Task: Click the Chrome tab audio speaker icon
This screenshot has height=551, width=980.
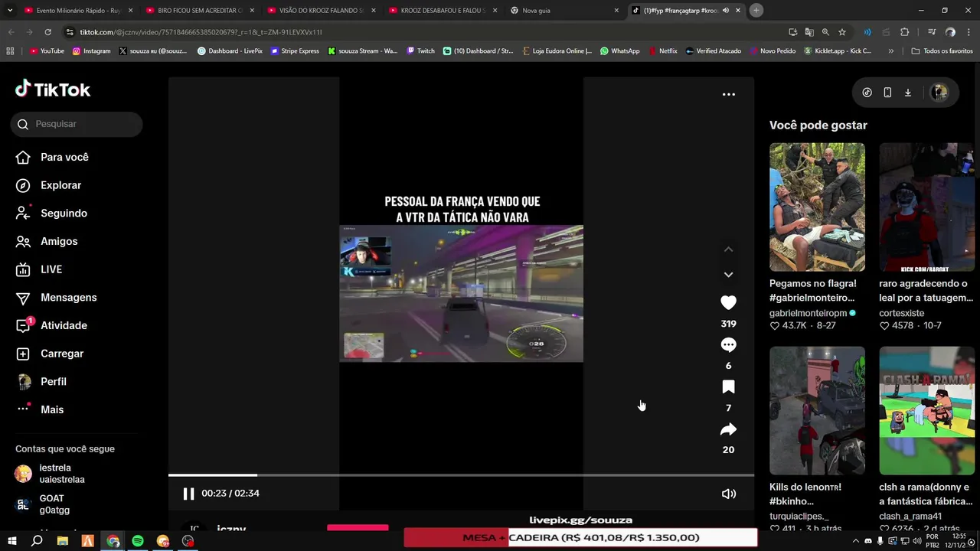Action: click(725, 11)
